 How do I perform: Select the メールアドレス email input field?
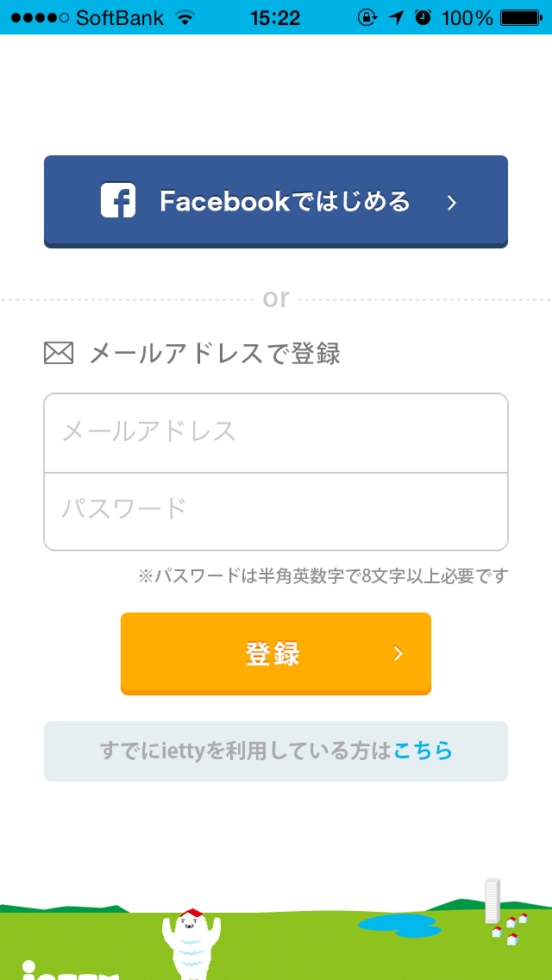(x=276, y=431)
